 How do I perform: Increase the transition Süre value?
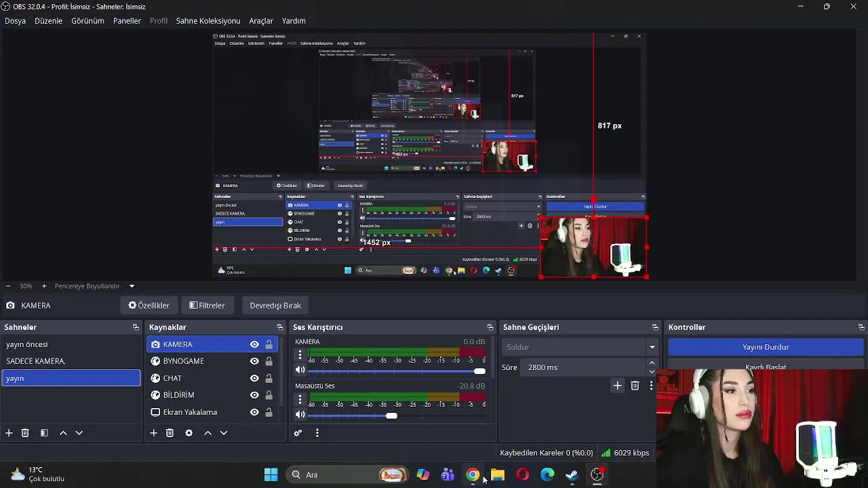652,363
